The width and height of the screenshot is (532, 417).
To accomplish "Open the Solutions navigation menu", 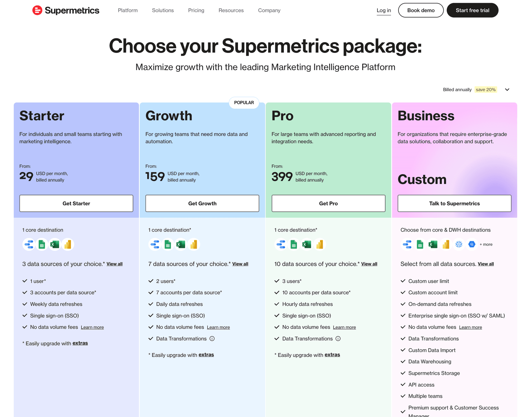I will pos(163,10).
